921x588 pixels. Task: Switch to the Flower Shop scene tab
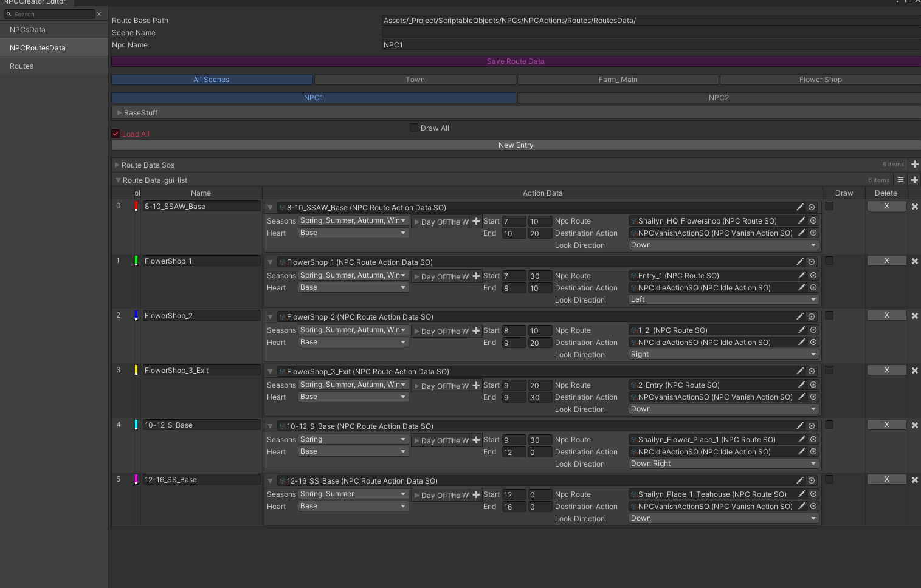[x=821, y=80]
